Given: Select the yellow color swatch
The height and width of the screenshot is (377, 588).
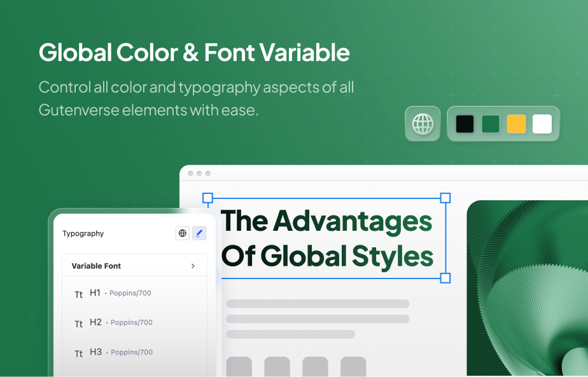Looking at the screenshot, I should [x=516, y=124].
